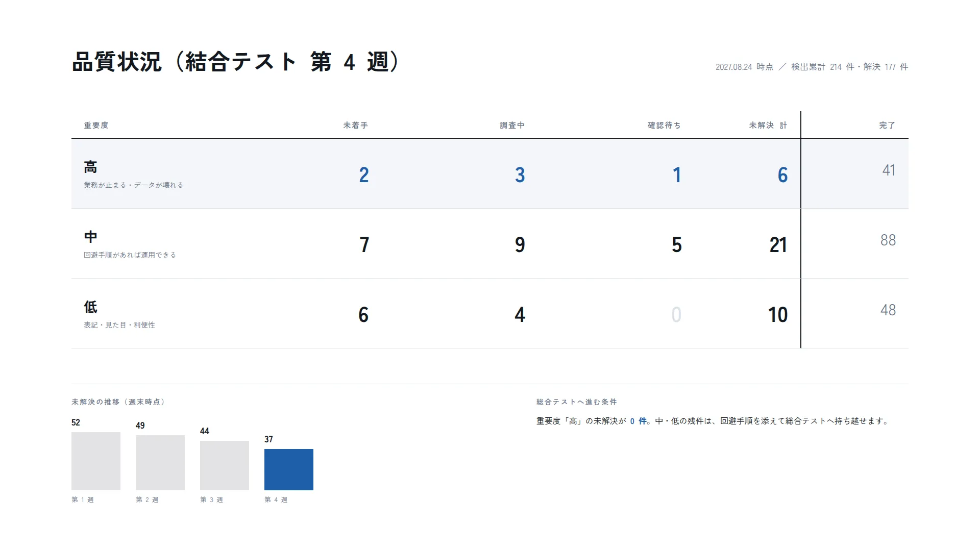Click the 中 row's 完了 value 88

point(888,240)
